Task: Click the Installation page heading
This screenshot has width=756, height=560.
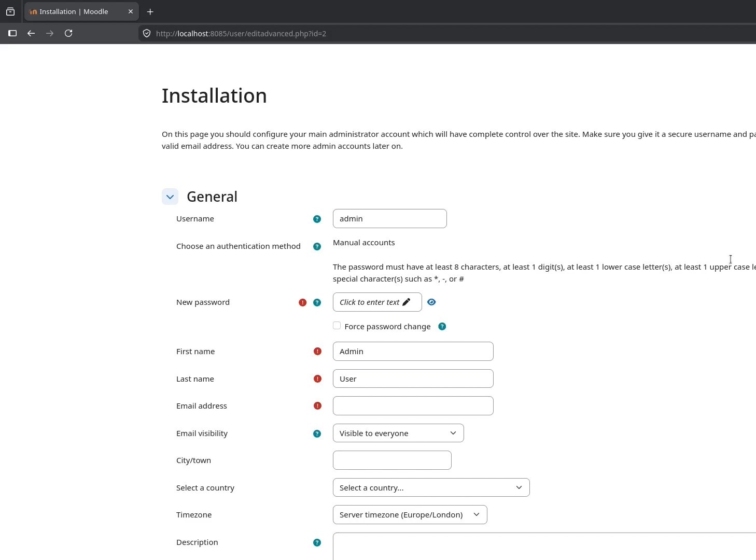Action: pos(214,96)
